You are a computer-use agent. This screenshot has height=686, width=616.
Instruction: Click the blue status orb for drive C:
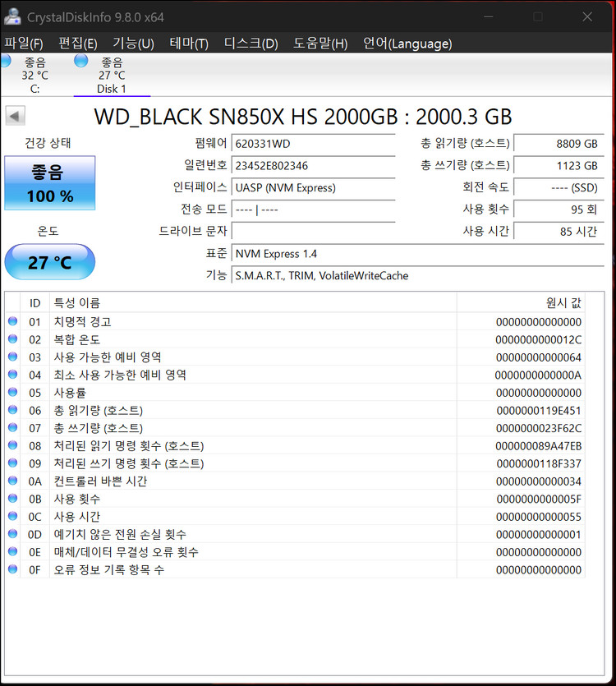[5, 61]
